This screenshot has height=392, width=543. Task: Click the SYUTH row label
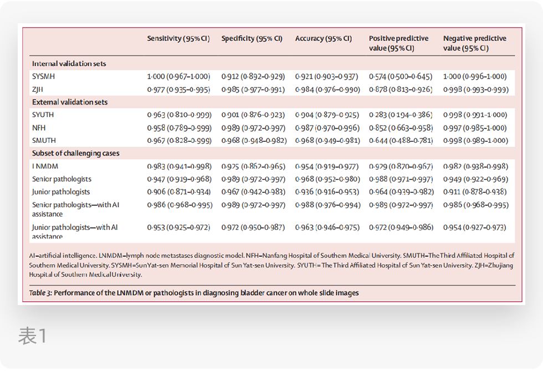[43, 115]
